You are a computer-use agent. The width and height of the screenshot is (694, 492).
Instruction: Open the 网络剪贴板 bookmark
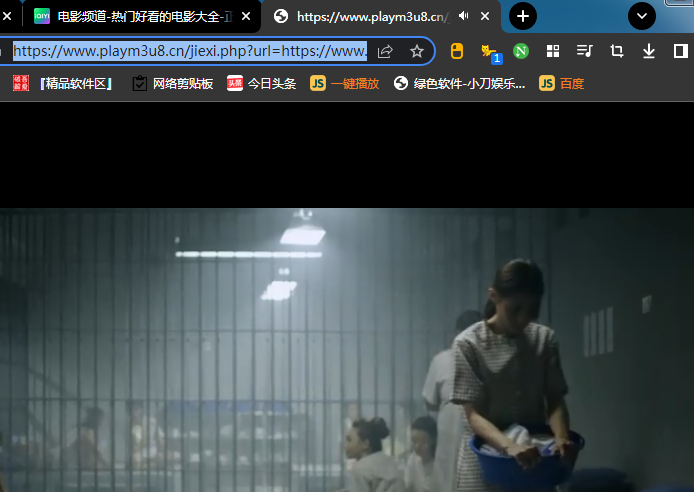point(173,83)
